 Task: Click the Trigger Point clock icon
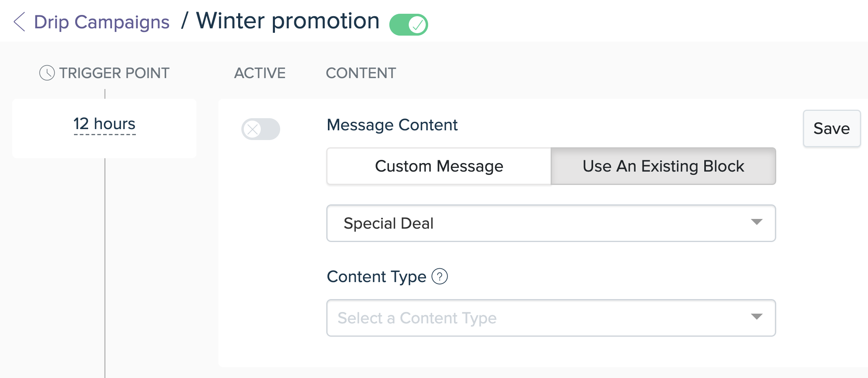(47, 73)
